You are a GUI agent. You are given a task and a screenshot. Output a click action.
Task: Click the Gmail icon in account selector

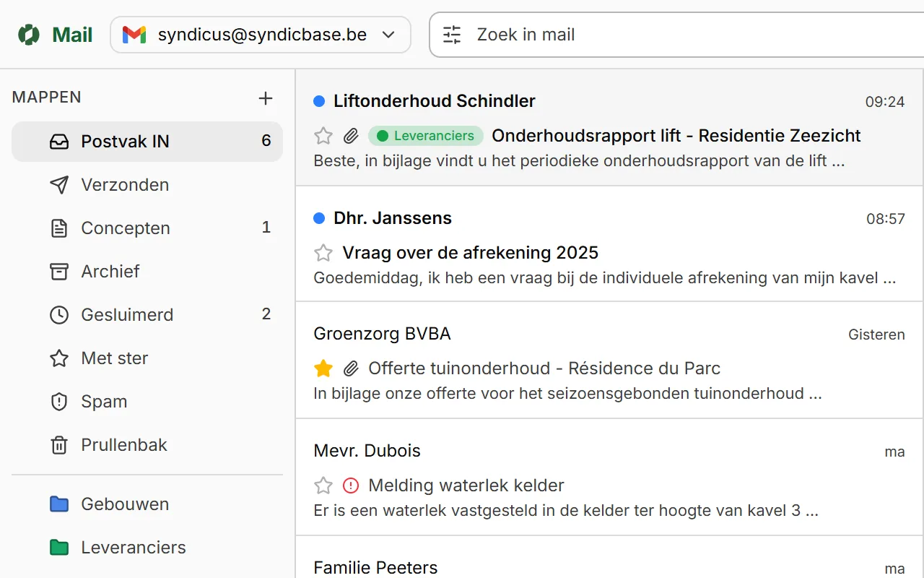pyautogui.click(x=134, y=35)
